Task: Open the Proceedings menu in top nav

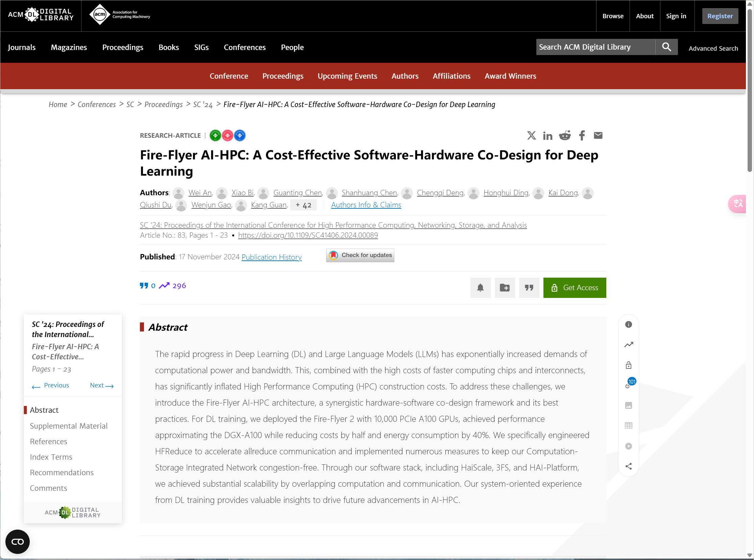Action: (123, 48)
